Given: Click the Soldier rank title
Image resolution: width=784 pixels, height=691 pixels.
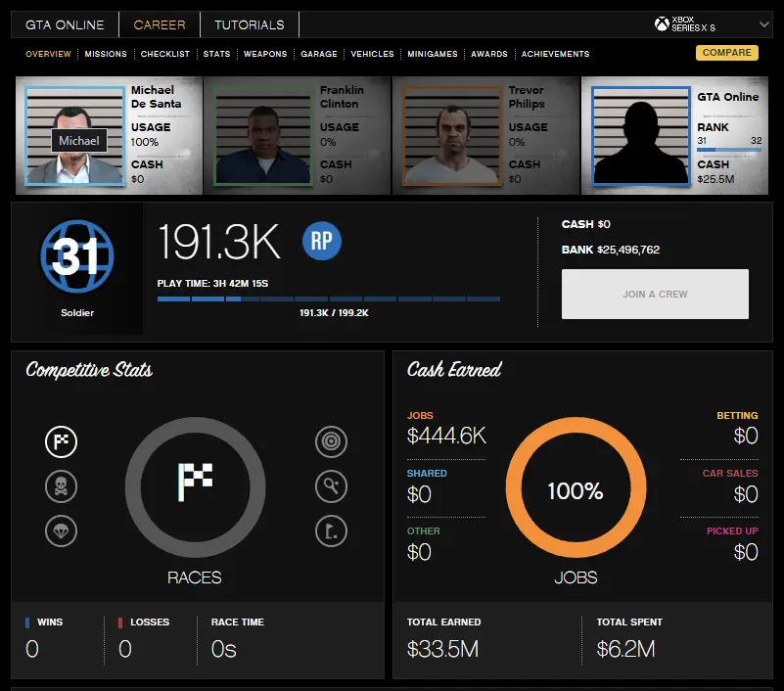Looking at the screenshot, I should point(77,313).
